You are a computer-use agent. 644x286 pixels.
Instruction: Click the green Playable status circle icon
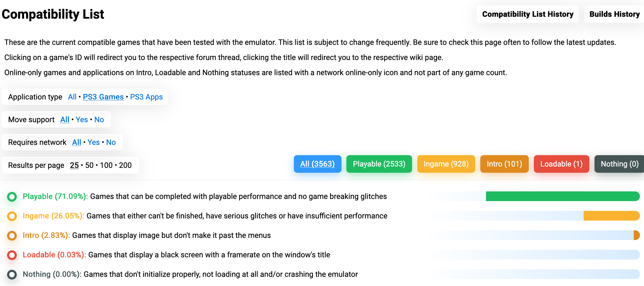(x=12, y=197)
